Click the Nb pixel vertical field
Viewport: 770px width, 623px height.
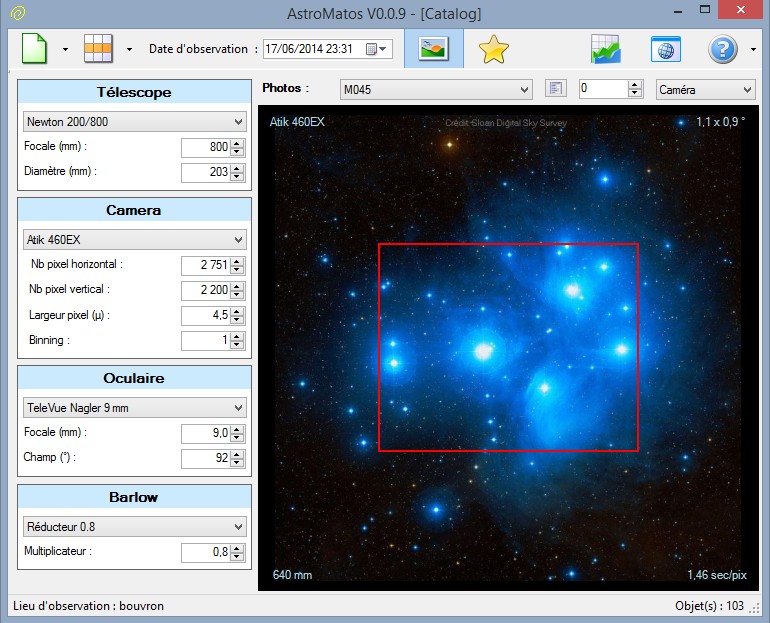point(205,290)
